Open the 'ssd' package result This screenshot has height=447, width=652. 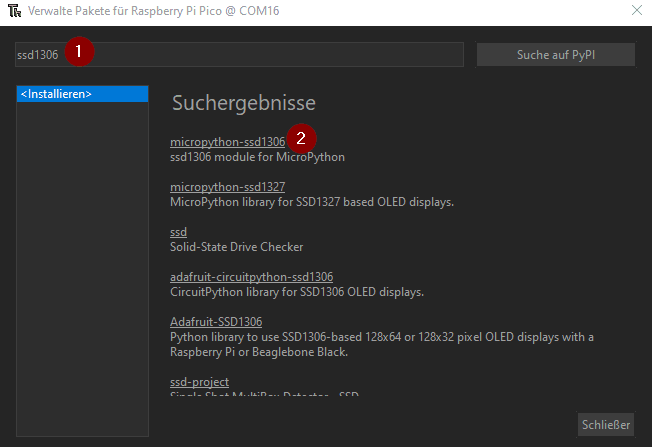(x=179, y=232)
